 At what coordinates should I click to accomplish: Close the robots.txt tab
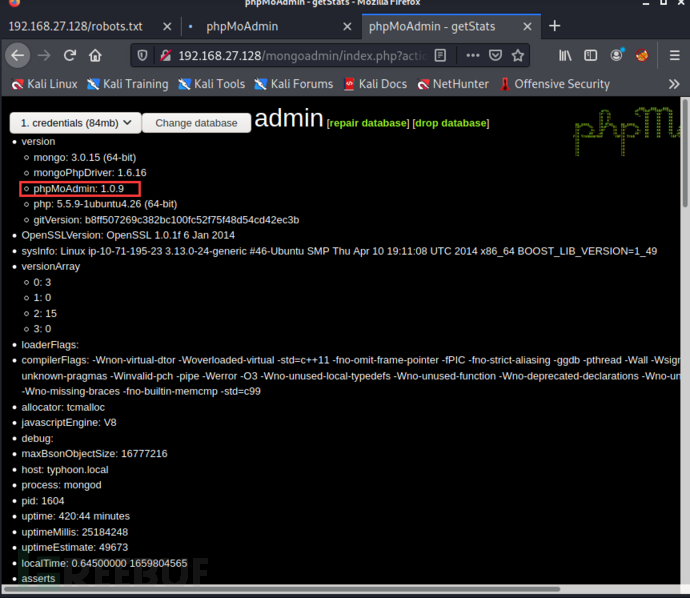(167, 26)
